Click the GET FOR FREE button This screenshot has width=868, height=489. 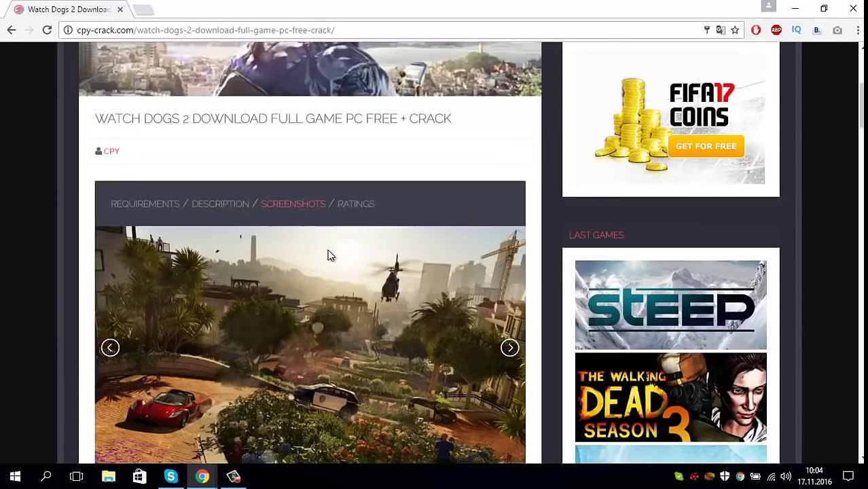706,146
